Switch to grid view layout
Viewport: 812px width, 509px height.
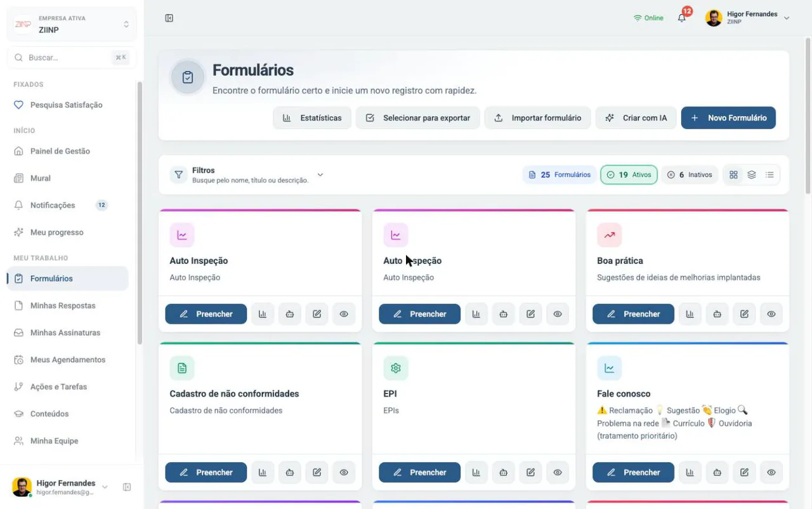(x=733, y=175)
